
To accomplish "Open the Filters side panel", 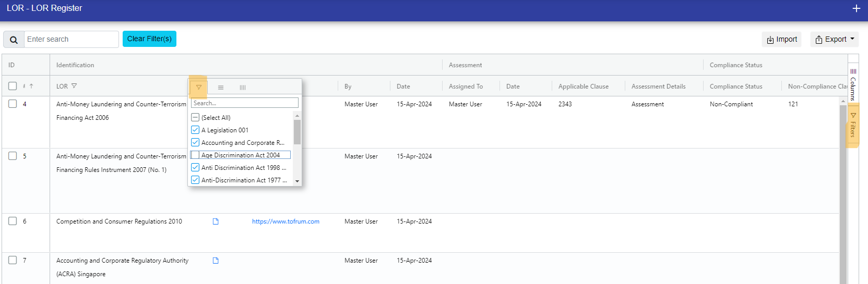I will (x=853, y=126).
